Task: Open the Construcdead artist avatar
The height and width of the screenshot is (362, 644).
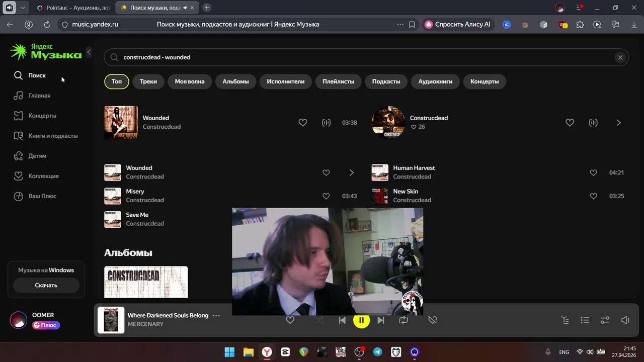Action: tap(388, 122)
